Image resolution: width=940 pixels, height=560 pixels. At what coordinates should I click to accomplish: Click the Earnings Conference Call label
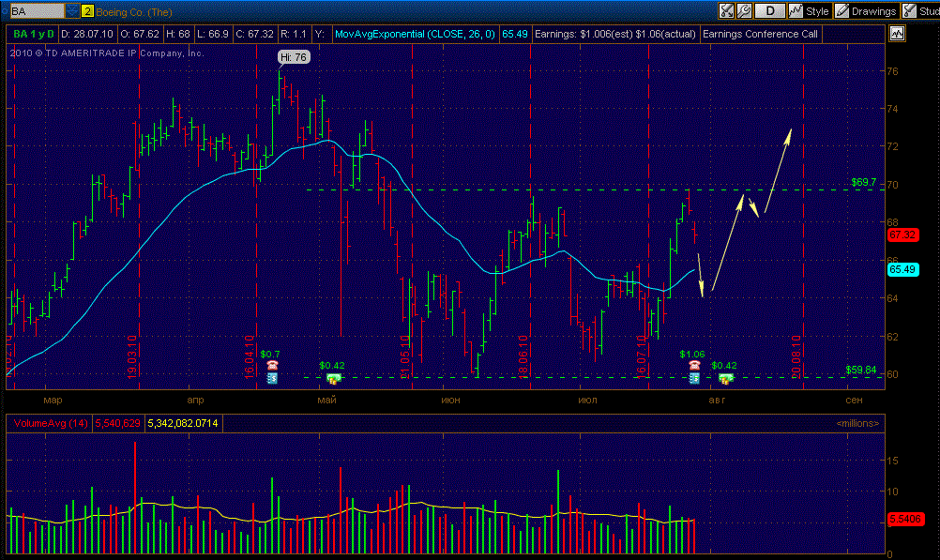click(760, 34)
